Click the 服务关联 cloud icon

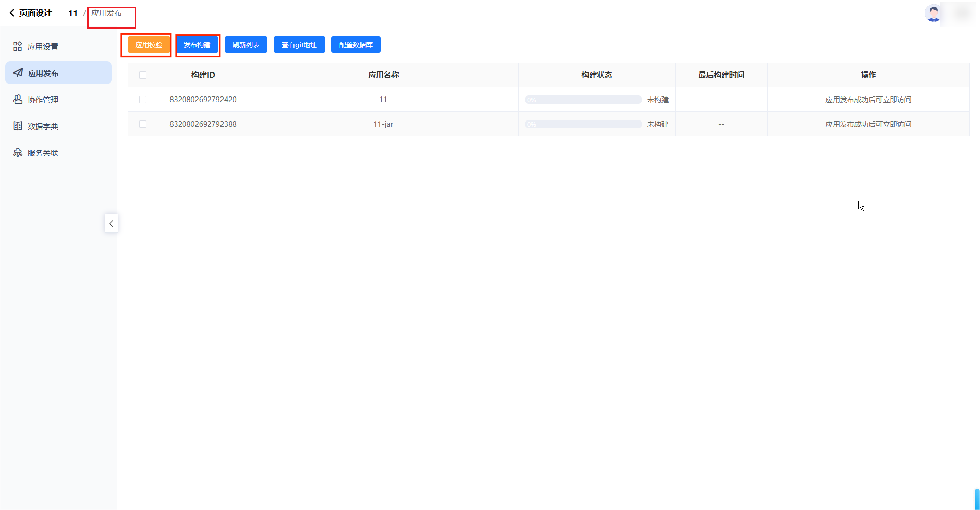tap(18, 153)
